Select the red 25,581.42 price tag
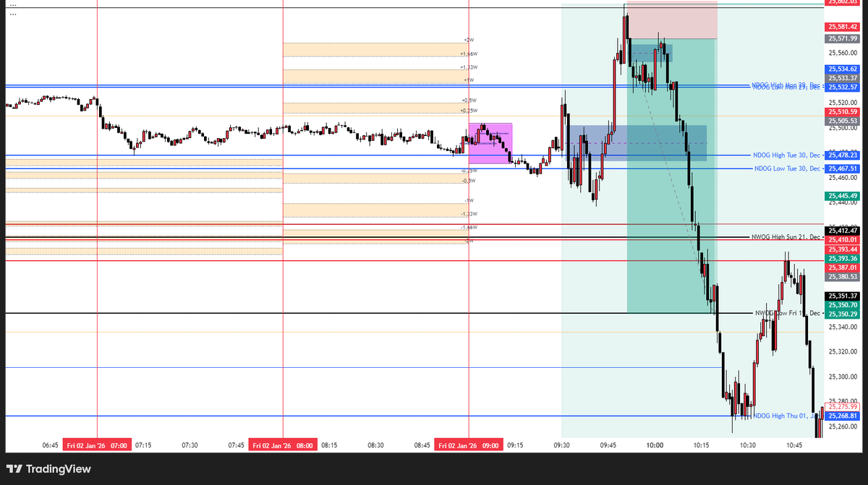868x485 pixels. 845,26
